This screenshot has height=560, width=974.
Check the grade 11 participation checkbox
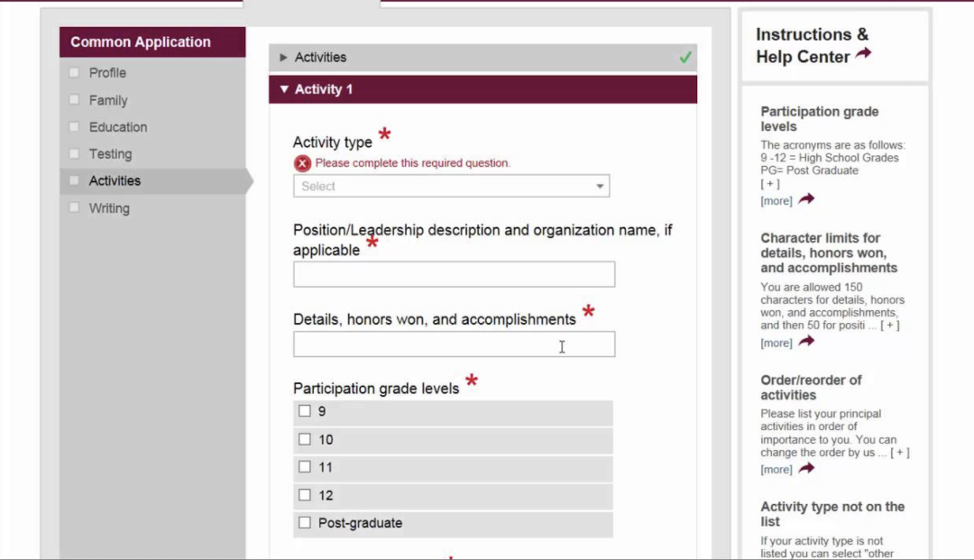click(305, 467)
